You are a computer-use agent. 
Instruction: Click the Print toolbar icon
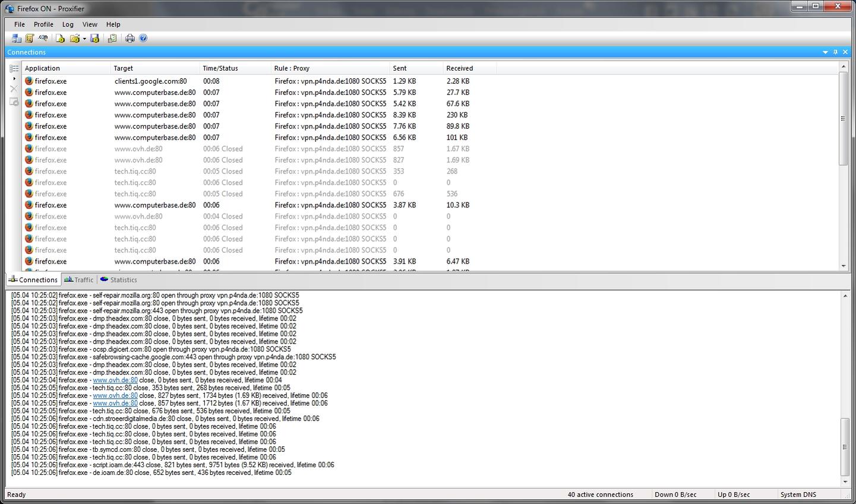(x=130, y=38)
